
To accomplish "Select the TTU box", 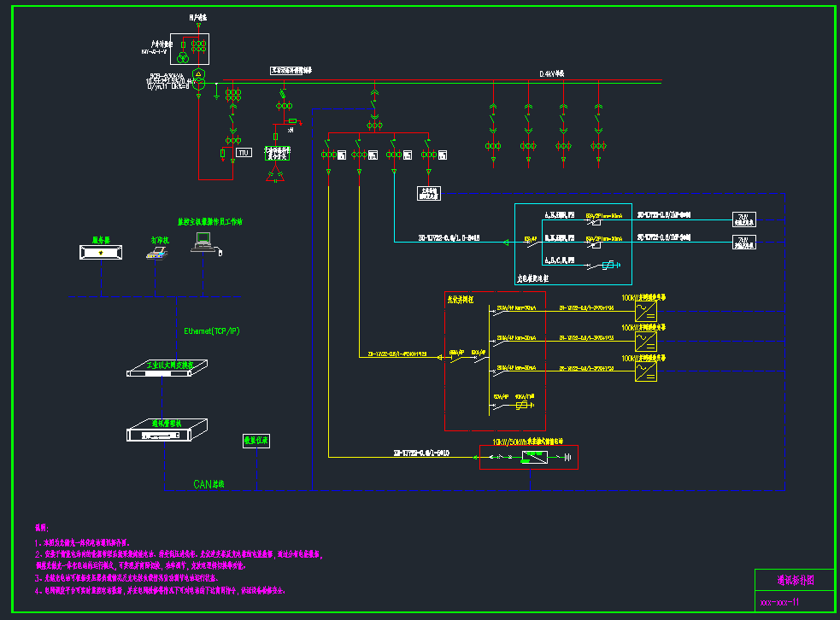I will [244, 153].
